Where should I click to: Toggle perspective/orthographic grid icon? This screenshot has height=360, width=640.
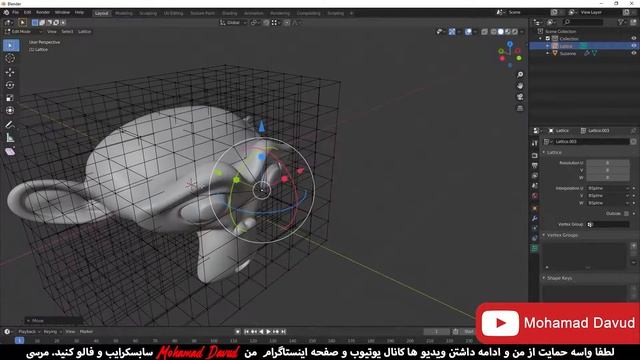520,109
